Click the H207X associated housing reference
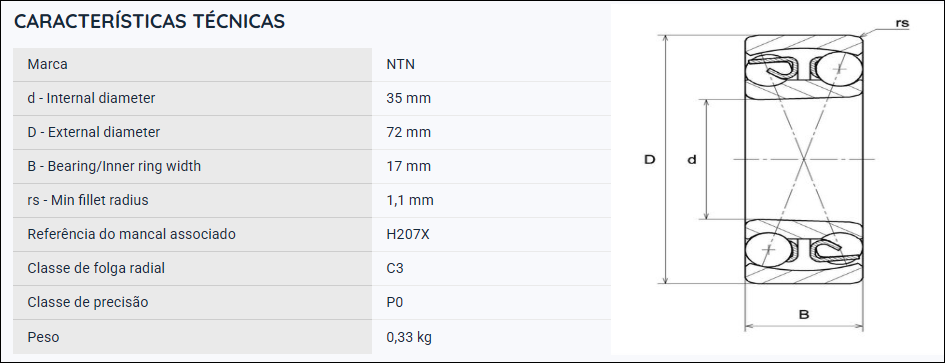 (408, 234)
